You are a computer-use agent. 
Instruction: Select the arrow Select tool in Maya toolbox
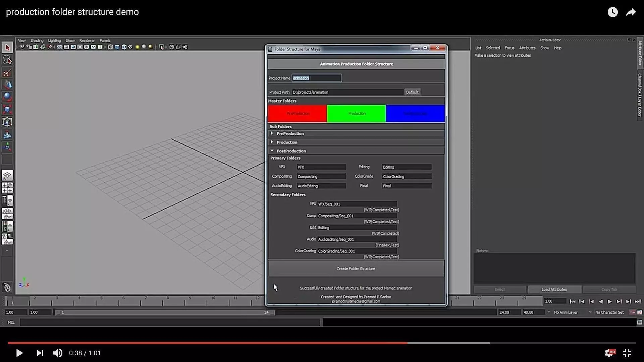coord(7,48)
